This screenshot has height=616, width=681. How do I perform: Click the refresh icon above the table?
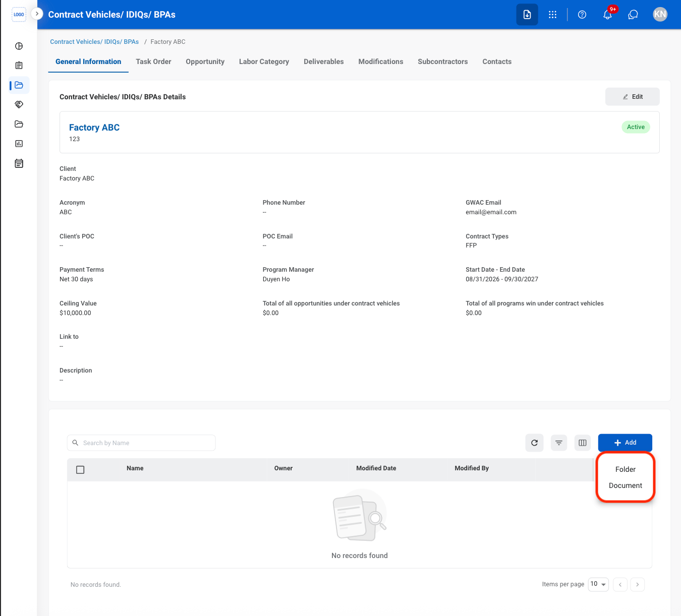pyautogui.click(x=534, y=443)
